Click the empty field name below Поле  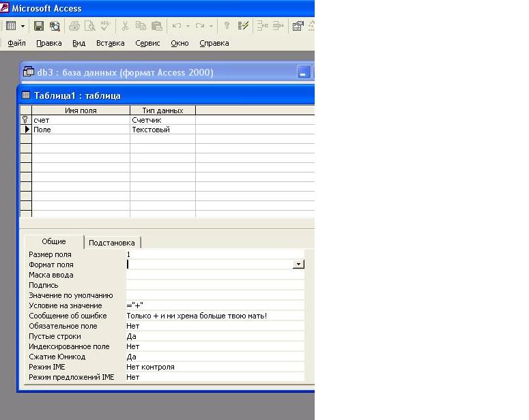tap(81, 139)
